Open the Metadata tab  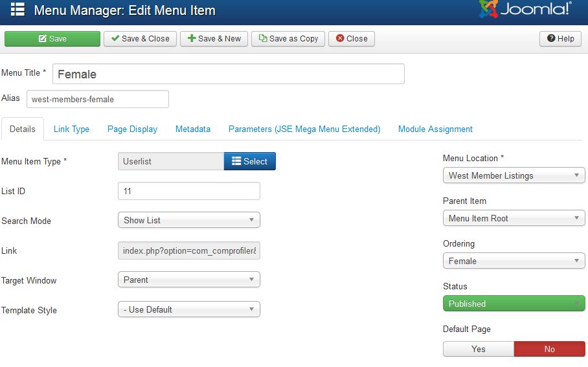pyautogui.click(x=193, y=129)
